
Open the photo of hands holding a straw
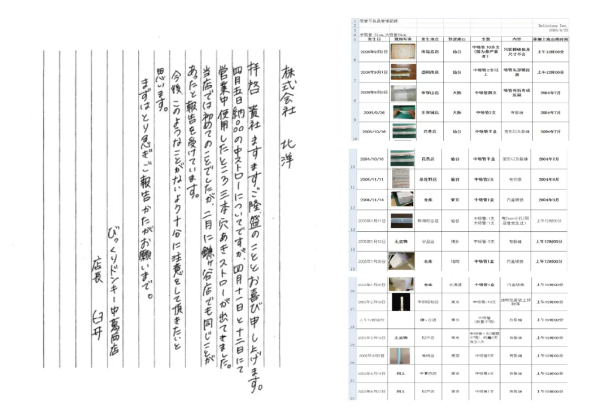pyautogui.click(x=403, y=112)
